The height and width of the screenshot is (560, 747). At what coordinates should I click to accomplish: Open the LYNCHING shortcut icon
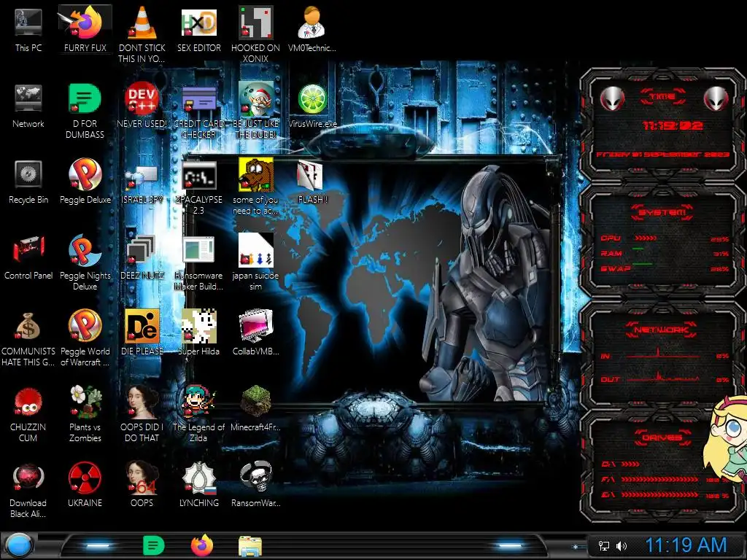coord(199,477)
